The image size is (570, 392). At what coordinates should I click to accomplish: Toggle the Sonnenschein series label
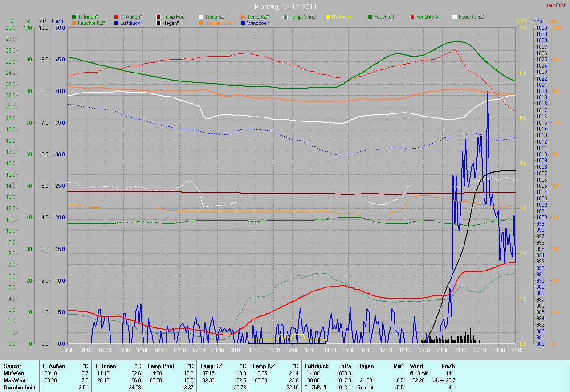(x=220, y=23)
